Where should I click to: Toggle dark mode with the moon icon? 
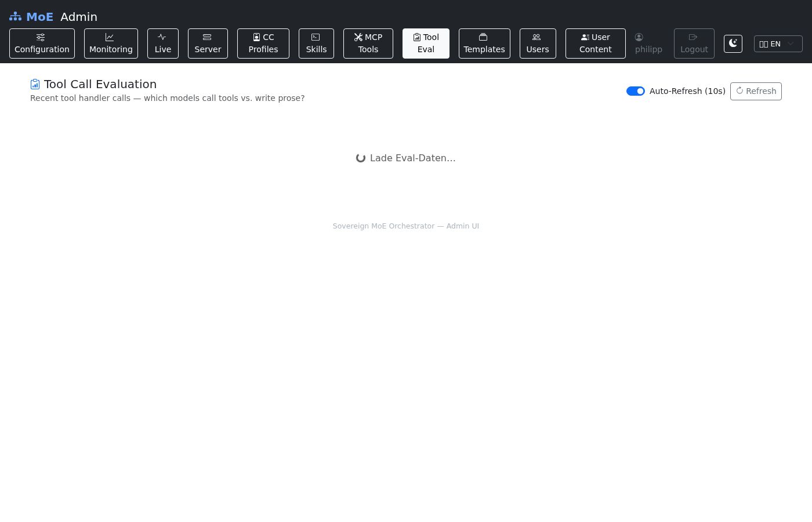733,43
